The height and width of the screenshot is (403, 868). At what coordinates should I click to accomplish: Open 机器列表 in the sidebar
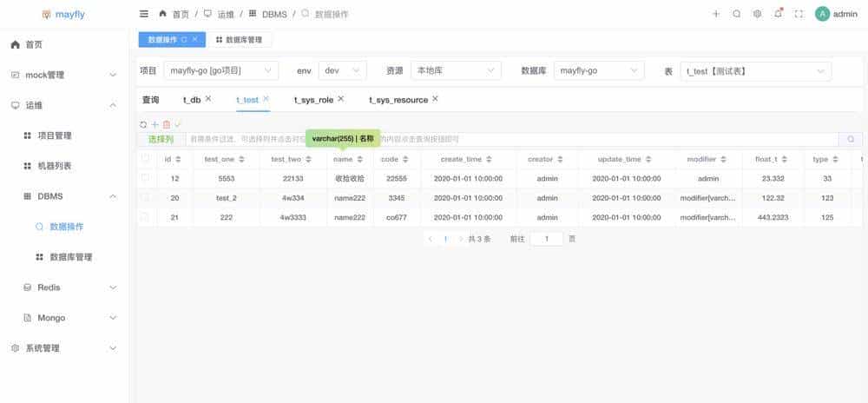click(x=65, y=166)
